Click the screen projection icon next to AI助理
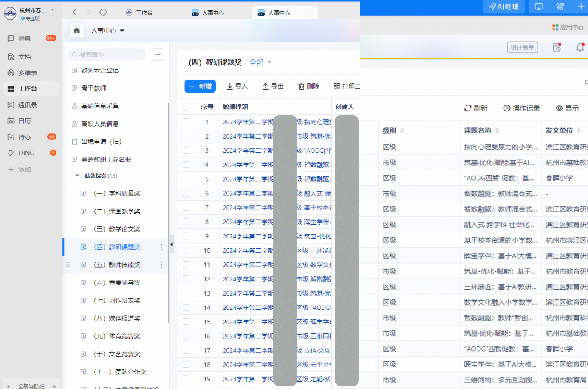588x389 pixels. (538, 6)
